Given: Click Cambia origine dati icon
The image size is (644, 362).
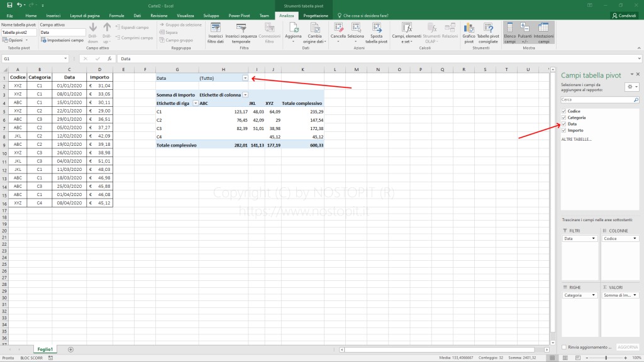Looking at the screenshot, I should [x=315, y=28].
